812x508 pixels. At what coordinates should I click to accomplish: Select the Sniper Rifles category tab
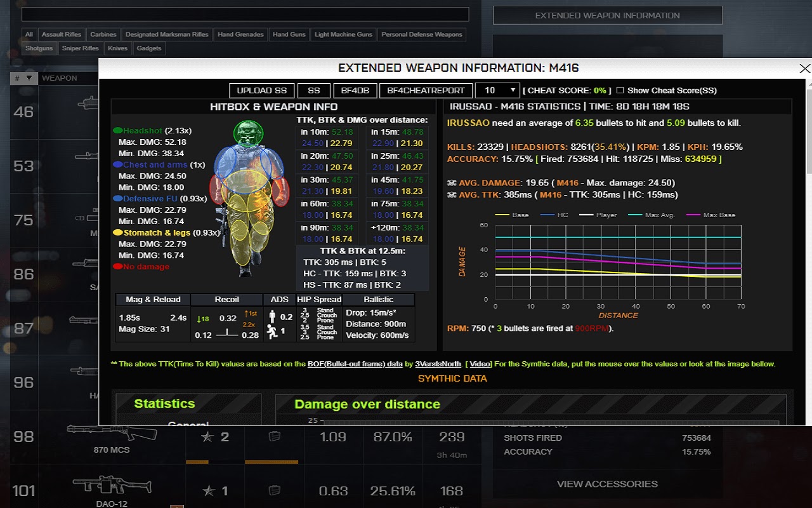pyautogui.click(x=81, y=48)
